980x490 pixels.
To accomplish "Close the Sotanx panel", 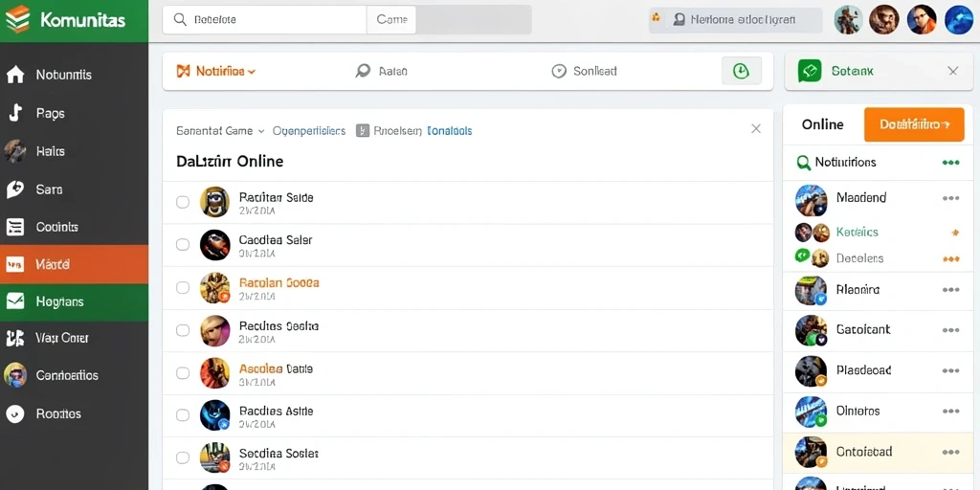I will pyautogui.click(x=953, y=71).
